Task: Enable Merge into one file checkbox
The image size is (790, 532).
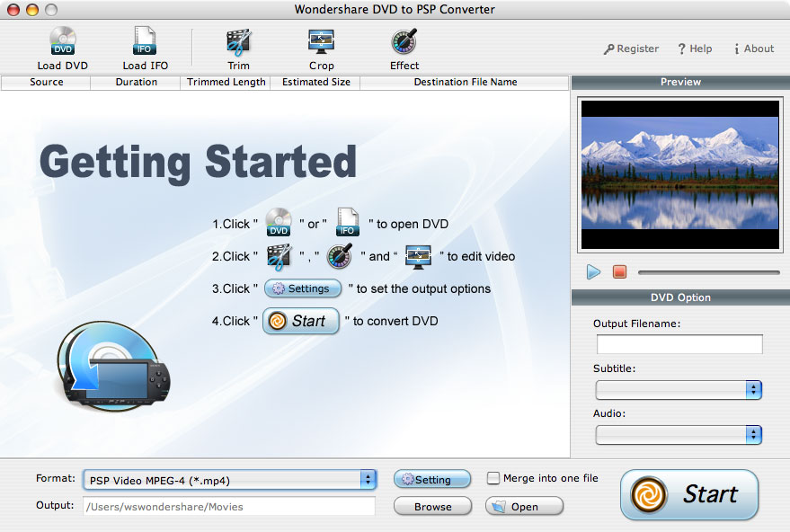Action: point(493,478)
